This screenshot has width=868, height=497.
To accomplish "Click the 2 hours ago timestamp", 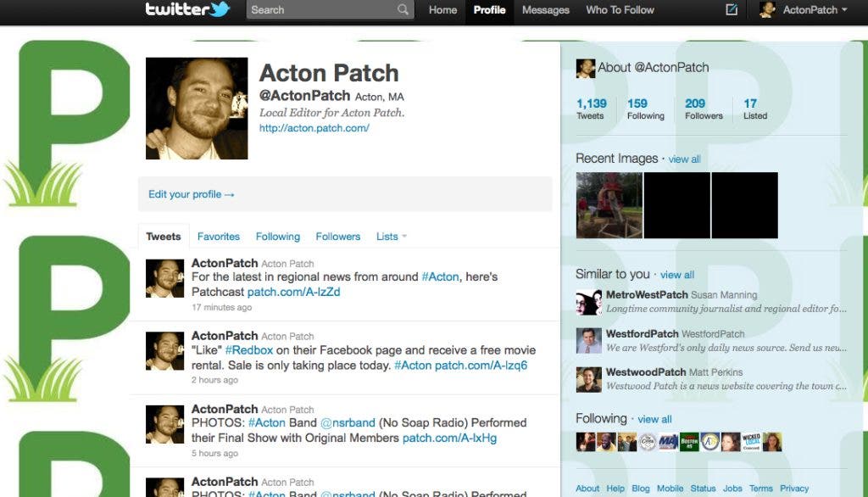I will (x=214, y=380).
